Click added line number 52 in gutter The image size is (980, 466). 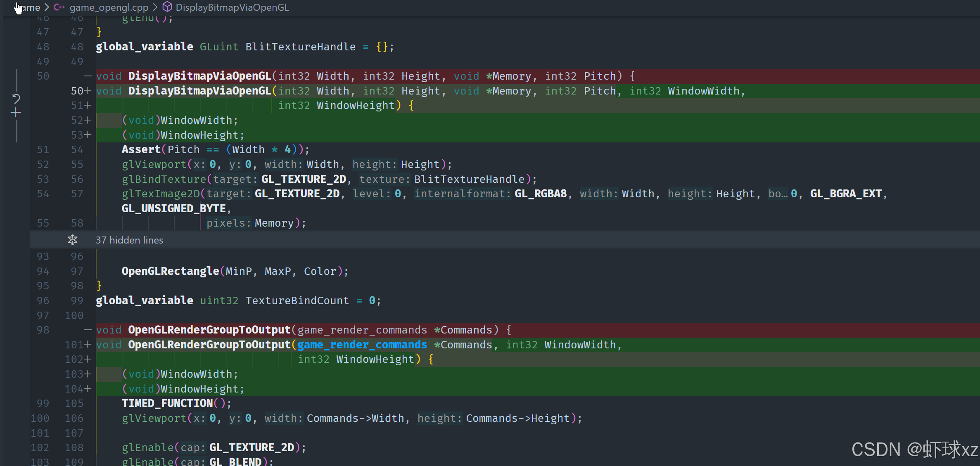[77, 120]
